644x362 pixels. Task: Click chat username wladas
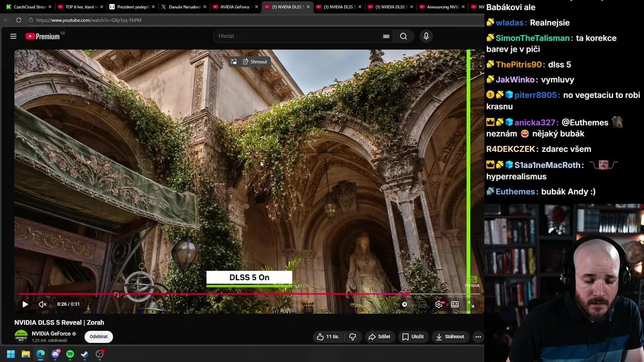510,23
